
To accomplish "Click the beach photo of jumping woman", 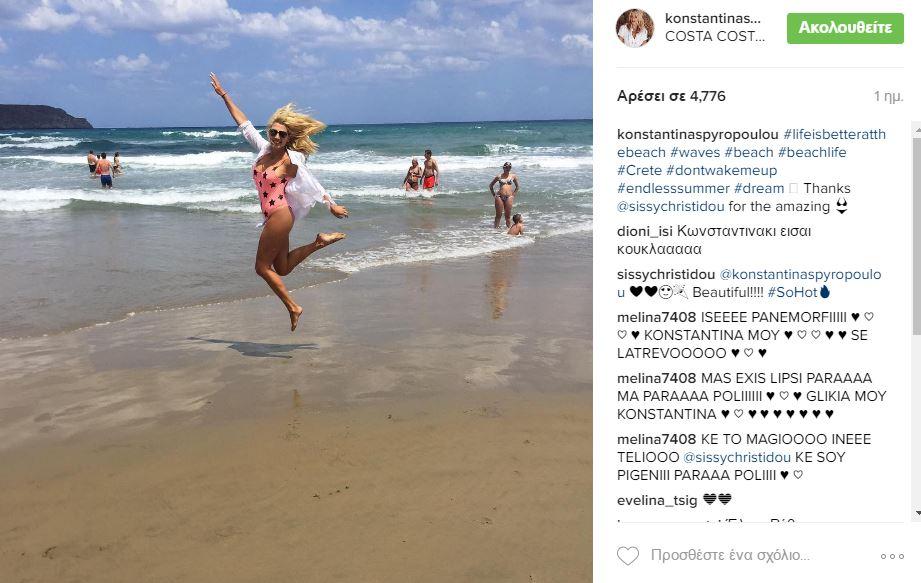I will [x=296, y=291].
